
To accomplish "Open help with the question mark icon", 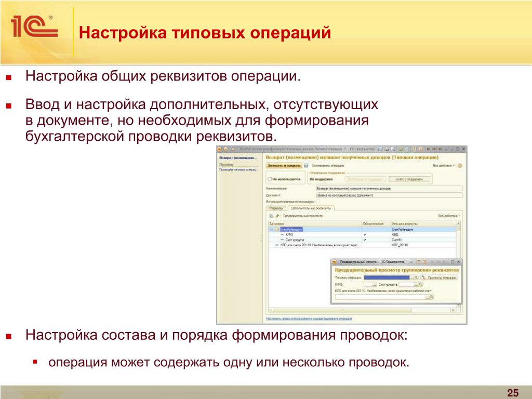I will [x=460, y=166].
